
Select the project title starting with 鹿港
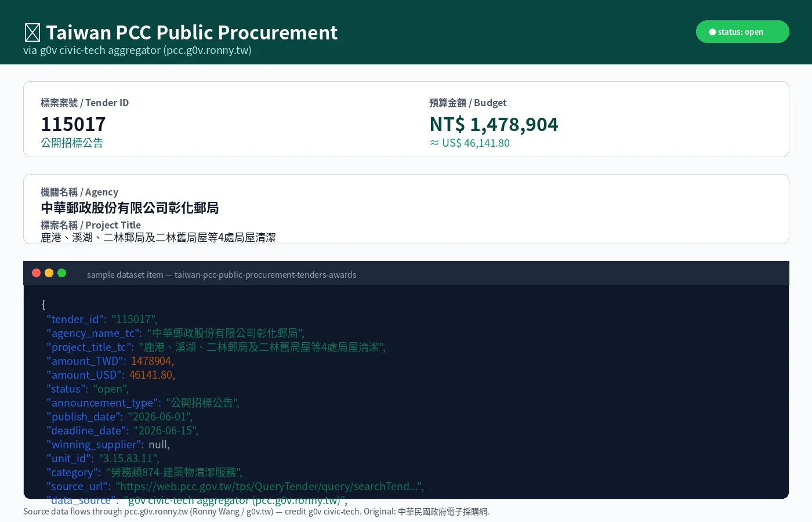pos(158,237)
